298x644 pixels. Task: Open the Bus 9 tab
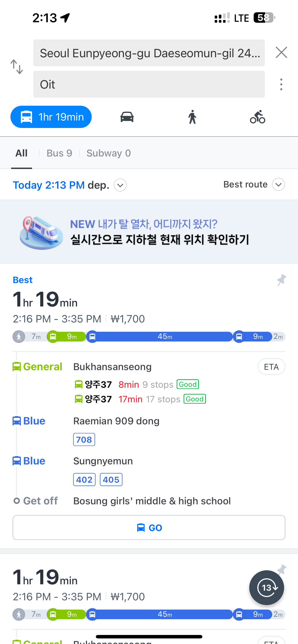pos(59,153)
